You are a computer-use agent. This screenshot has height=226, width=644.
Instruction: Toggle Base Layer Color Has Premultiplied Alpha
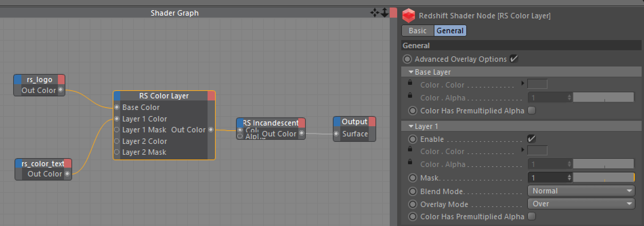pyautogui.click(x=532, y=111)
